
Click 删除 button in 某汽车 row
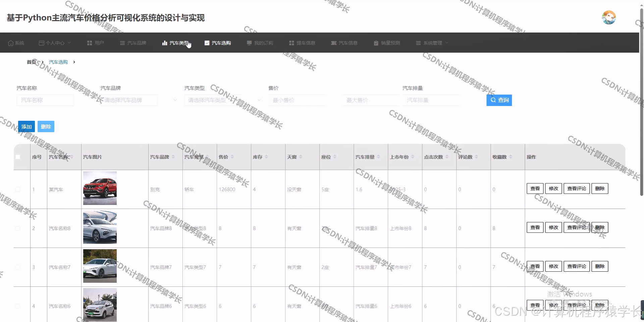click(600, 189)
